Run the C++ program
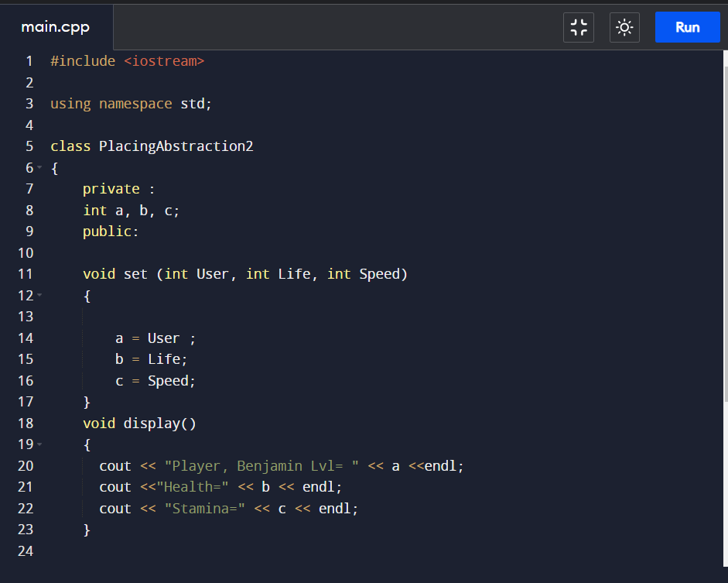 [x=687, y=27]
